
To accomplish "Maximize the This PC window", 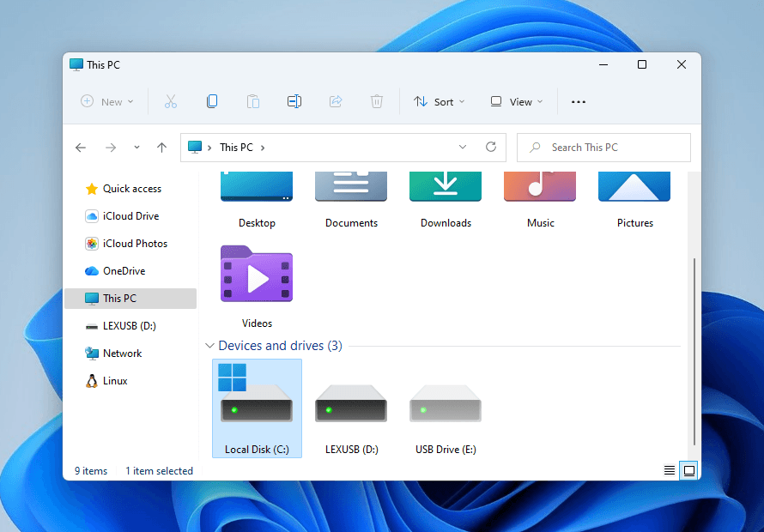I will point(642,64).
